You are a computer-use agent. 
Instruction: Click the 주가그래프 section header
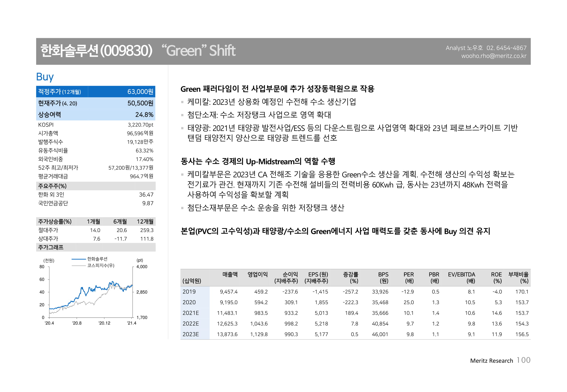click(x=51, y=247)
